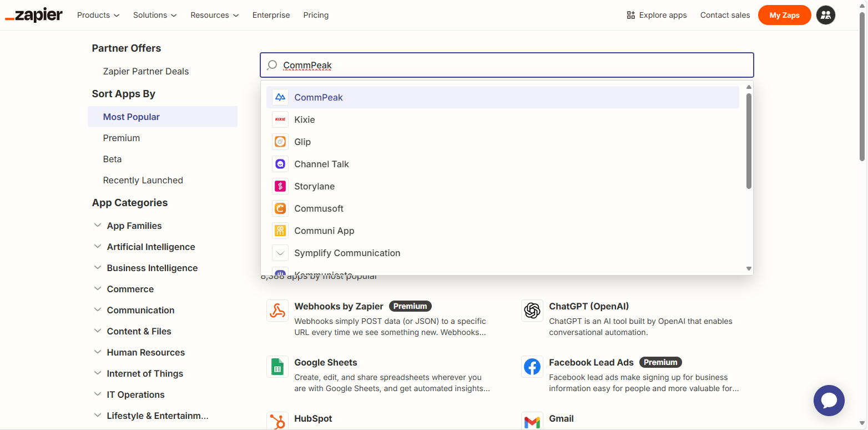
Task: Click the Facebook Lead Ads icon
Action: click(x=532, y=367)
